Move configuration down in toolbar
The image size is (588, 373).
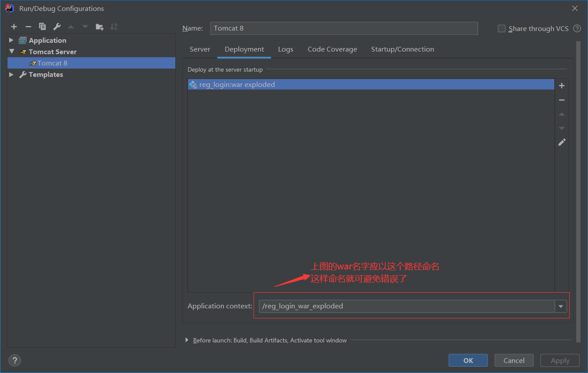tap(85, 27)
